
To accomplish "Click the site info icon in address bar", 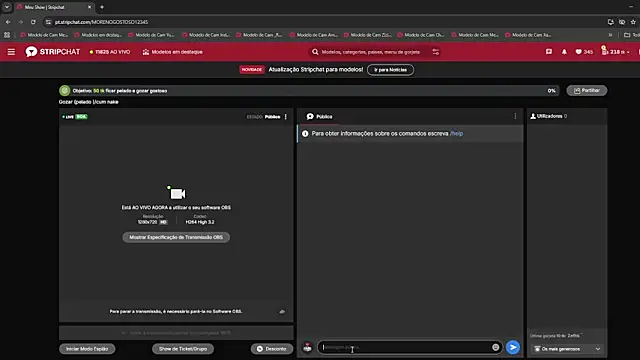I will (x=48, y=22).
